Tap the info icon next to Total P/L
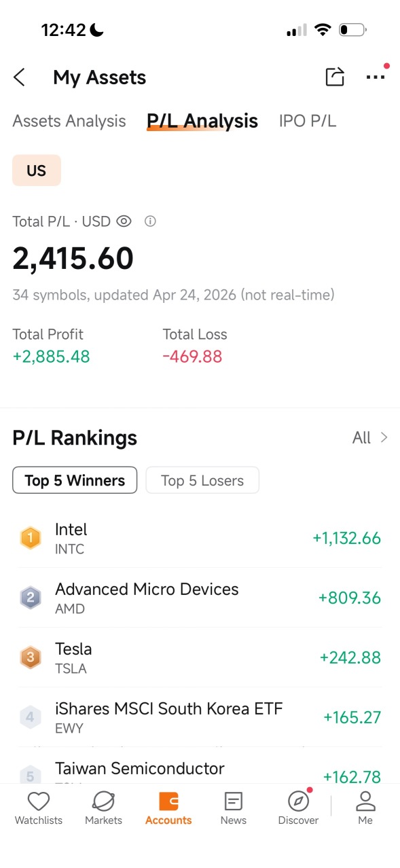This screenshot has width=400, height=868. (x=151, y=221)
